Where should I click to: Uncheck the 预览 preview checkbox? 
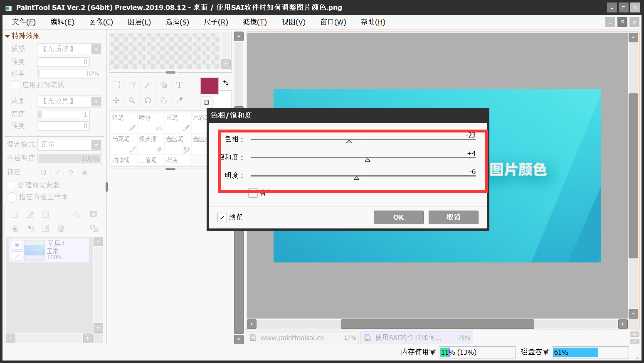coord(222,217)
